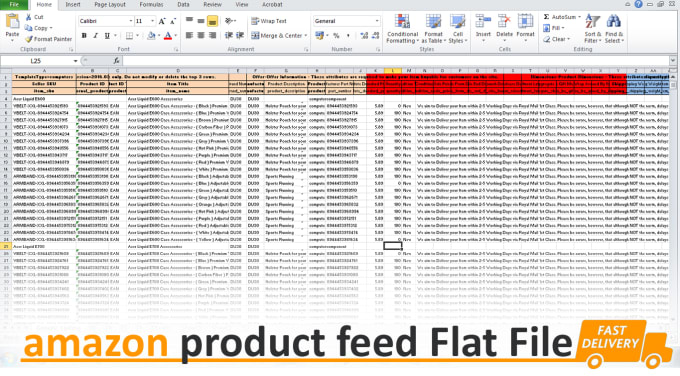Open Format as Table gallery
The width and height of the screenshot is (680, 376).
coord(433,29)
